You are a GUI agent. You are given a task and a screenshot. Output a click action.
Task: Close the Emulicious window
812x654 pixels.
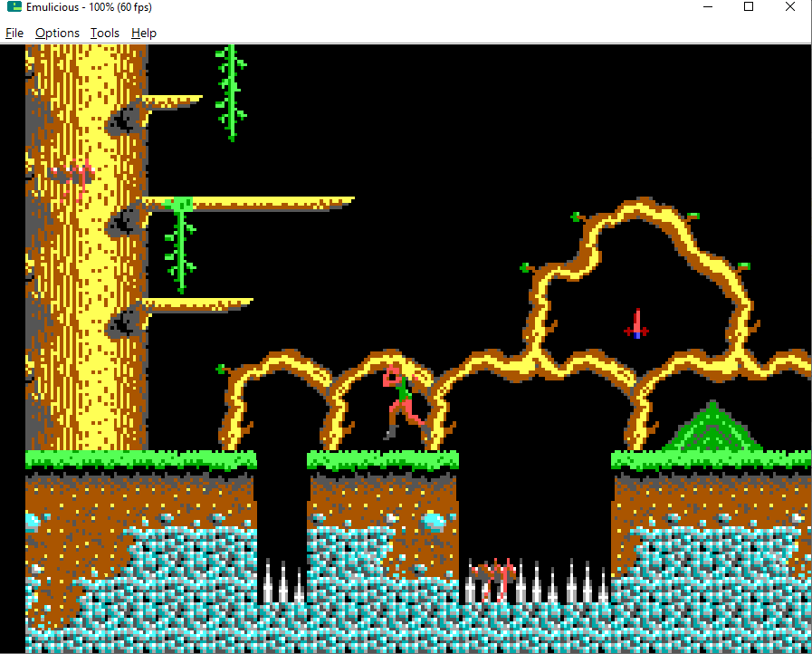pos(789,7)
